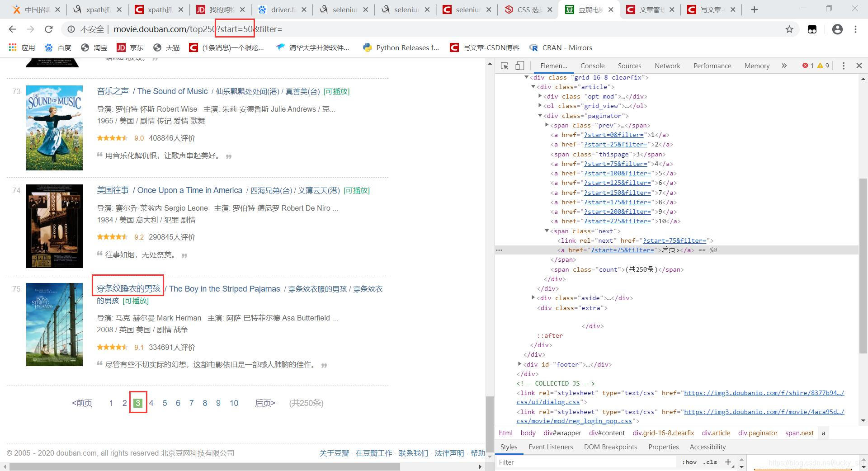
Task: Open the 京东 bookmark
Action: [x=130, y=47]
